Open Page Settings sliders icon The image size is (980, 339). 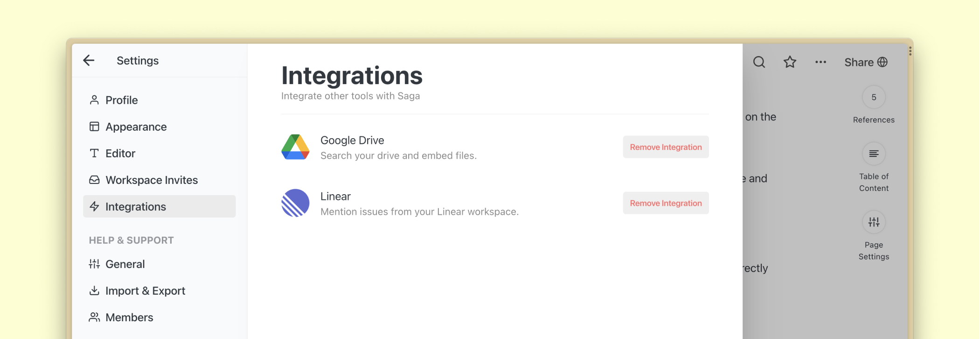point(874,222)
